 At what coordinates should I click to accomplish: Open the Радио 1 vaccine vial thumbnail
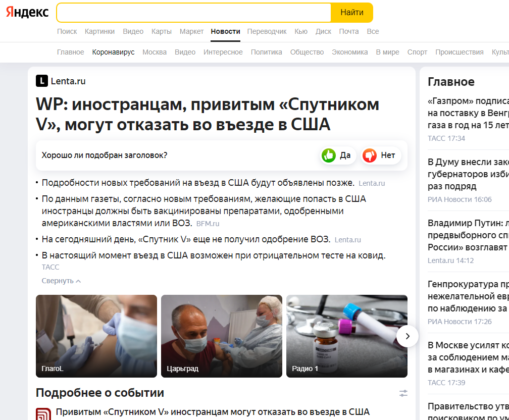click(x=347, y=336)
